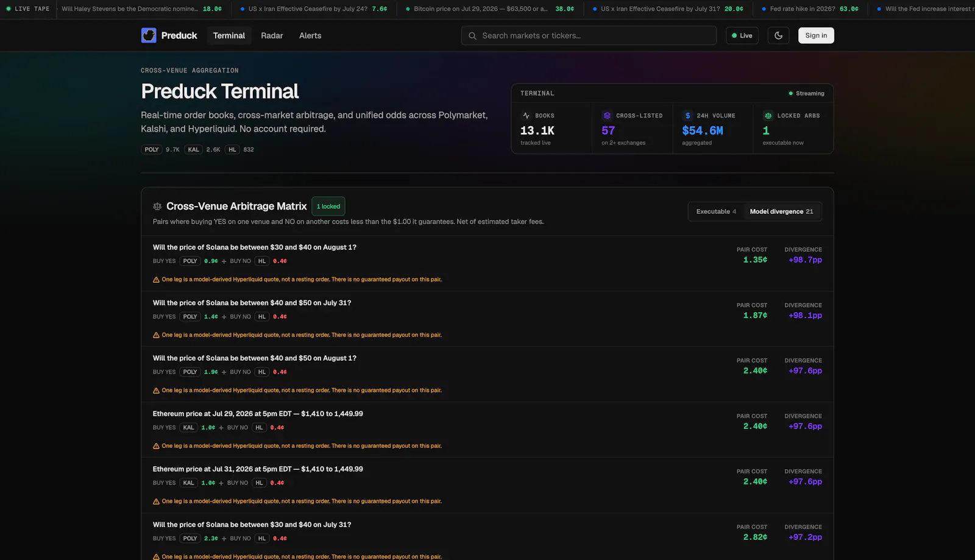Focus the Search markets or tickers field
The image size is (975, 560).
pos(589,35)
